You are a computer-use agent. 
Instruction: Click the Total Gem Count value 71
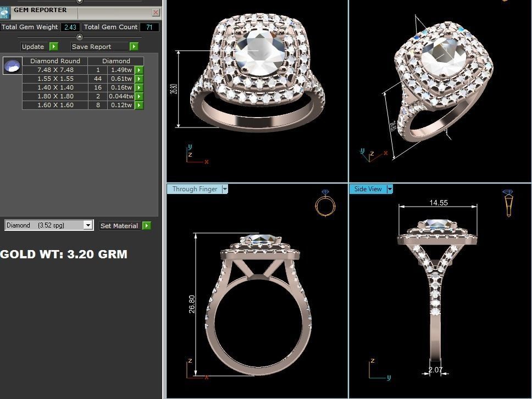(x=149, y=27)
